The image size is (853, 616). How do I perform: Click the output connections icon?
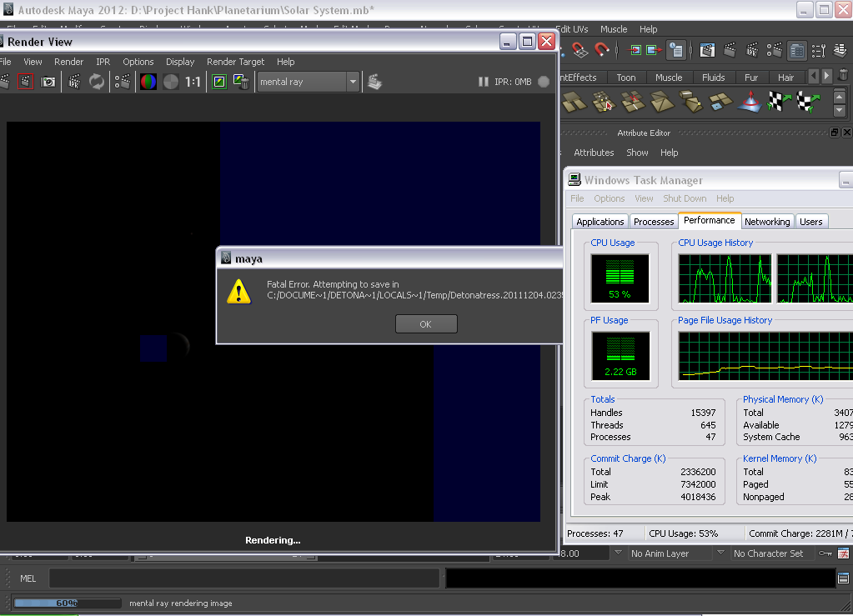click(654, 51)
